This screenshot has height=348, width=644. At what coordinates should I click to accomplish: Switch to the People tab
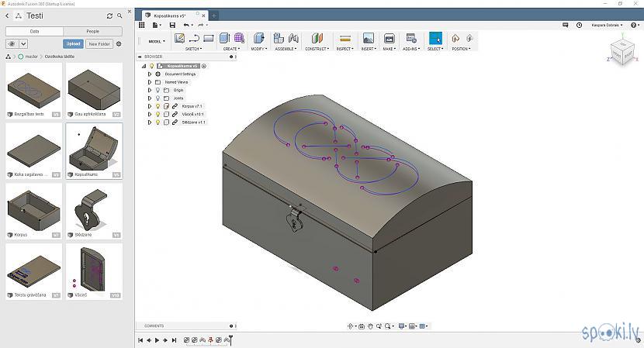click(x=93, y=31)
